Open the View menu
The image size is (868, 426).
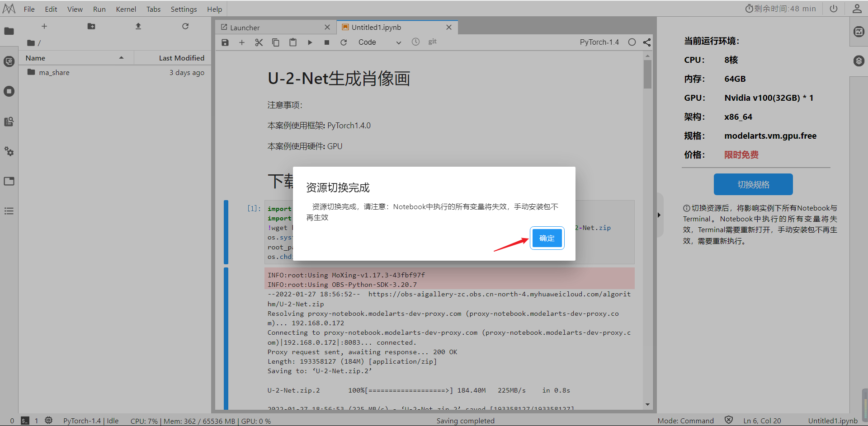click(75, 9)
